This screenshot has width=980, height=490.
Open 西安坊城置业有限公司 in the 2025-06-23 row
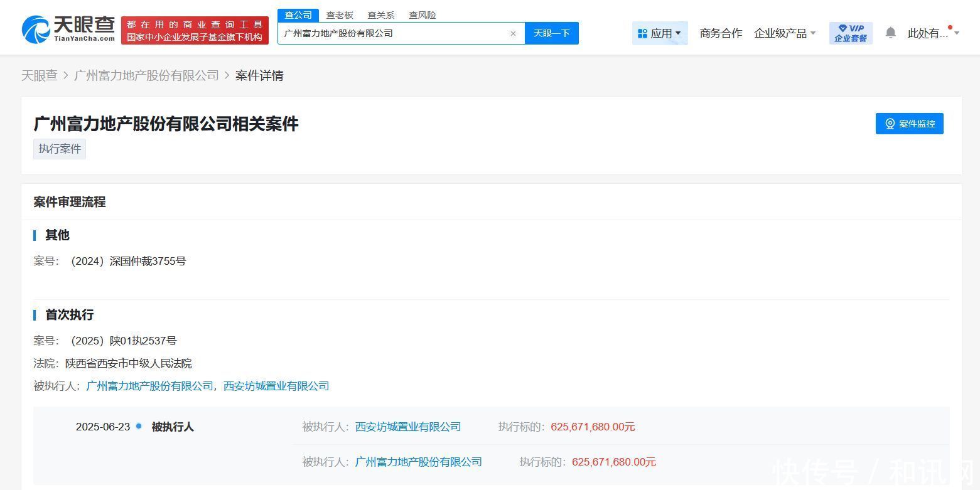tap(408, 427)
